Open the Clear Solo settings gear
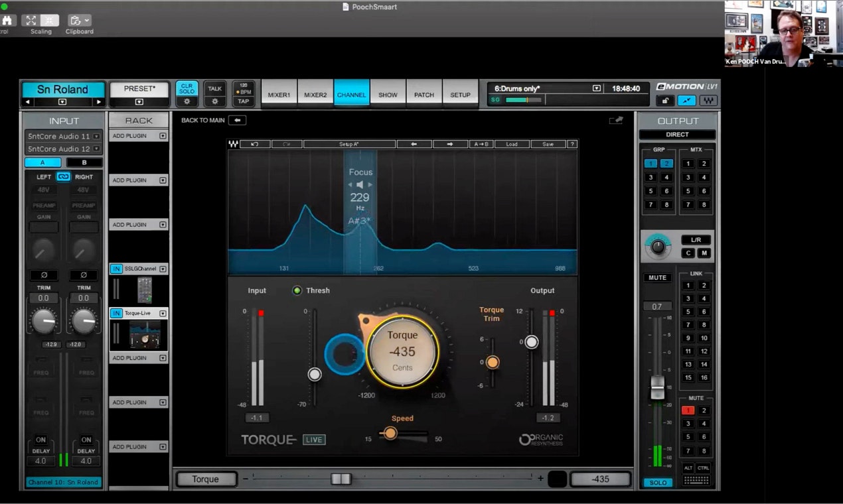The height and width of the screenshot is (504, 843). coord(187,101)
